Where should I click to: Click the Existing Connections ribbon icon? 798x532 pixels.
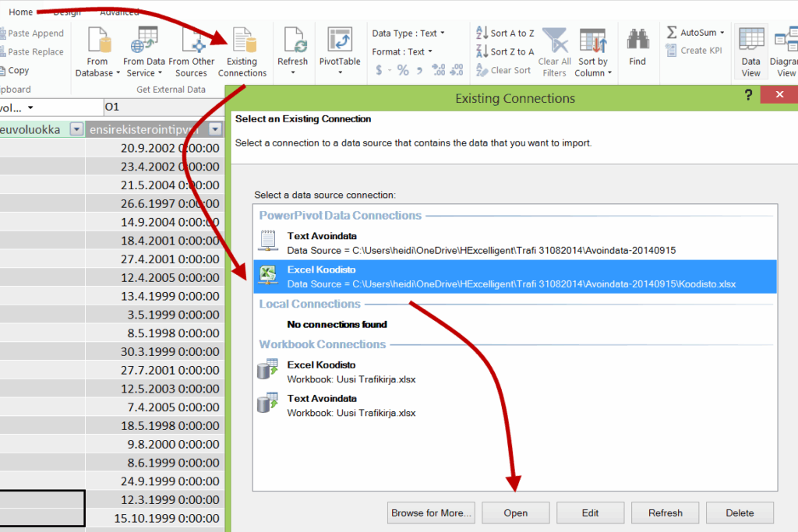tap(242, 42)
